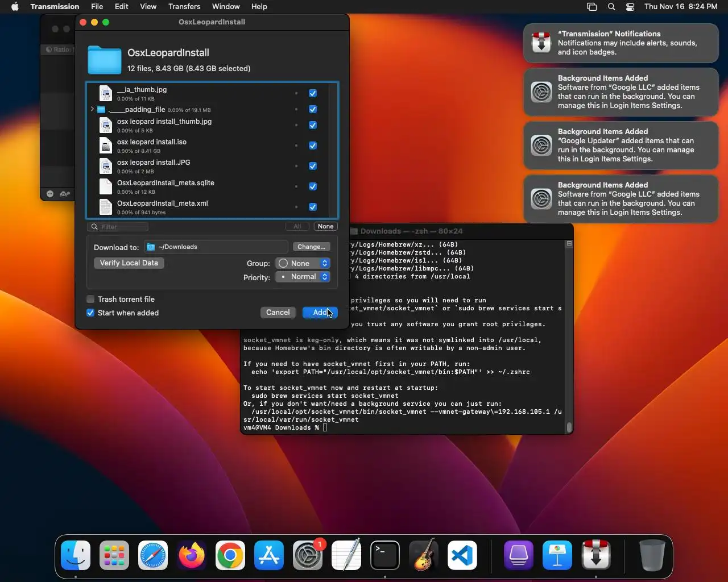The width and height of the screenshot is (728, 582).
Task: Click the Add button
Action: pos(320,313)
